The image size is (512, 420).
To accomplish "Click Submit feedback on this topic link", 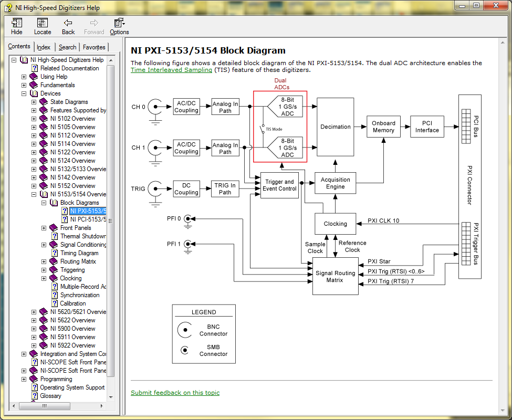I will click(x=175, y=393).
